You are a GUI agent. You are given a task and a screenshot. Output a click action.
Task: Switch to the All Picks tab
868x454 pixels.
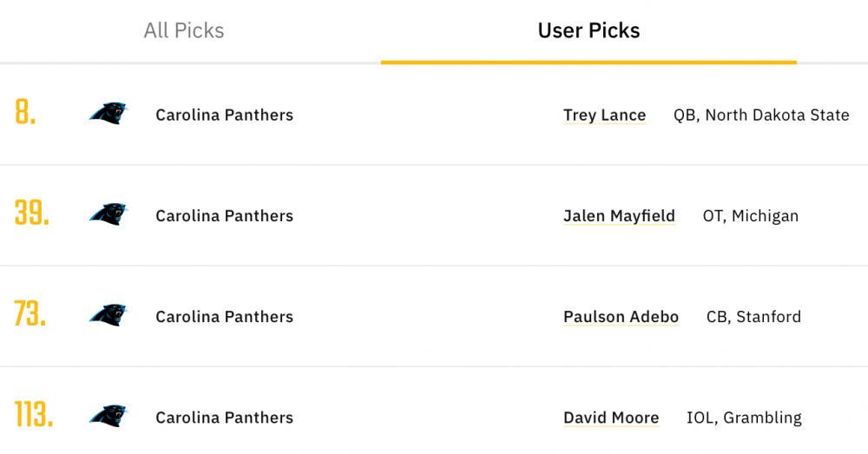pos(184,30)
